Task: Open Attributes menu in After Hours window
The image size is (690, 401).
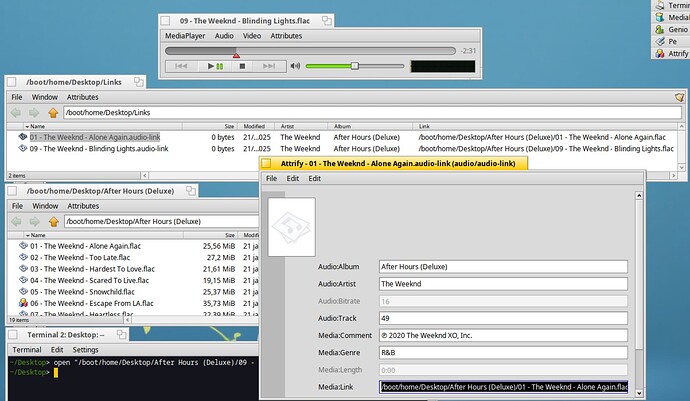Action: 83,206
